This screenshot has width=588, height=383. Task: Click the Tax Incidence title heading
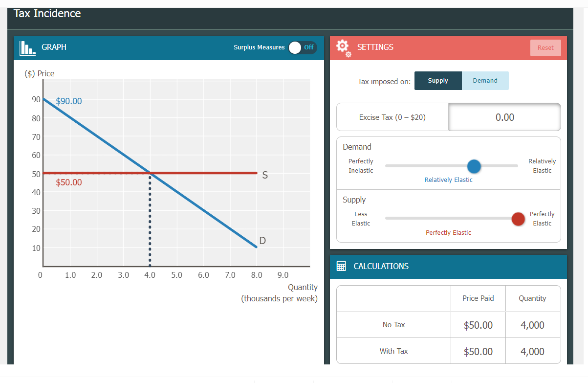tap(47, 13)
